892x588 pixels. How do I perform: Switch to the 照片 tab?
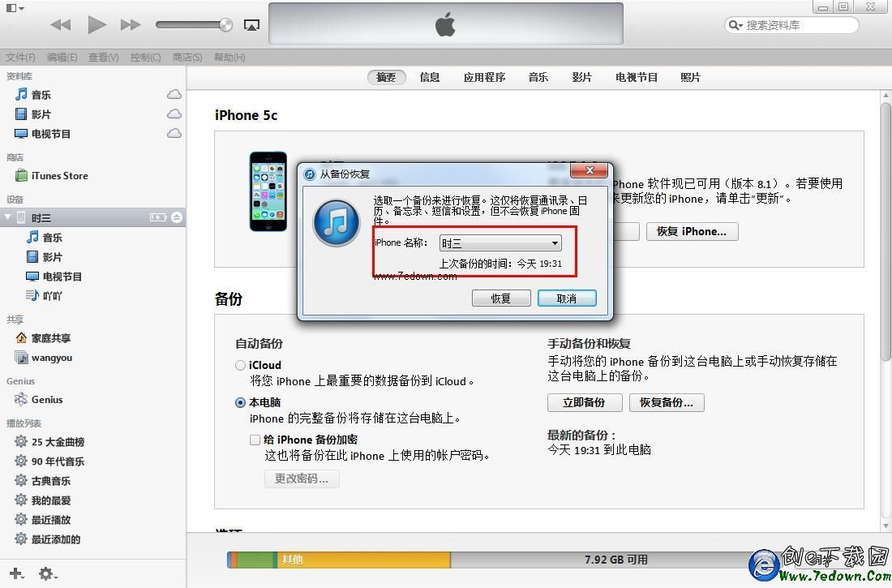tap(691, 77)
